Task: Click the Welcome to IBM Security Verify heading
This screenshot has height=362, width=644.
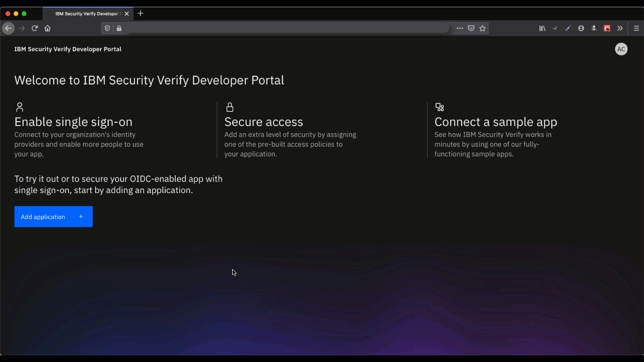Action: point(149,80)
